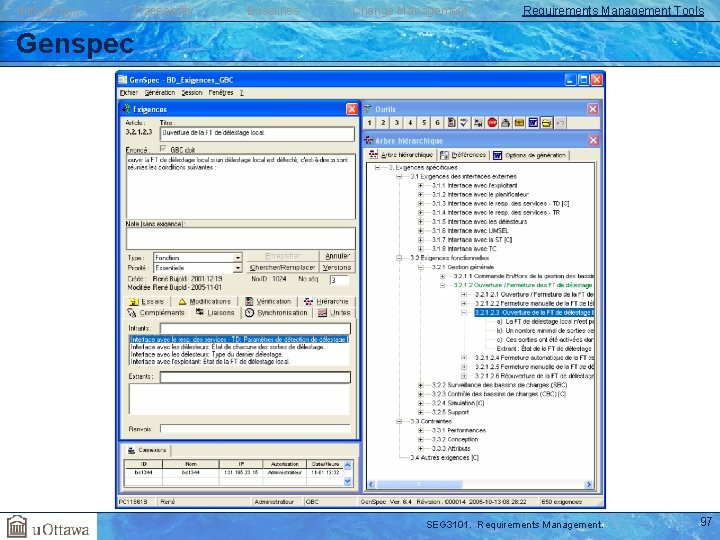Click the spell check checkmark icon
The width and height of the screenshot is (720, 540).
click(464, 123)
